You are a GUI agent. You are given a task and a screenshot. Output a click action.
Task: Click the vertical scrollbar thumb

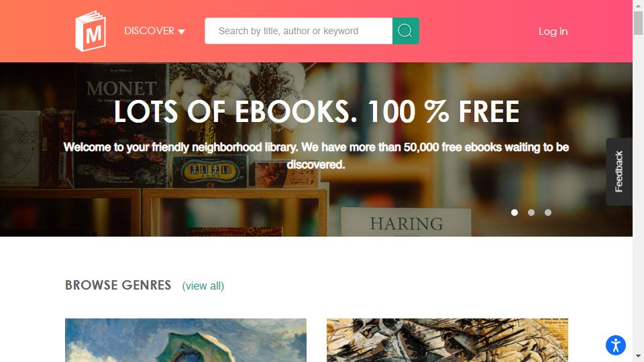638,23
